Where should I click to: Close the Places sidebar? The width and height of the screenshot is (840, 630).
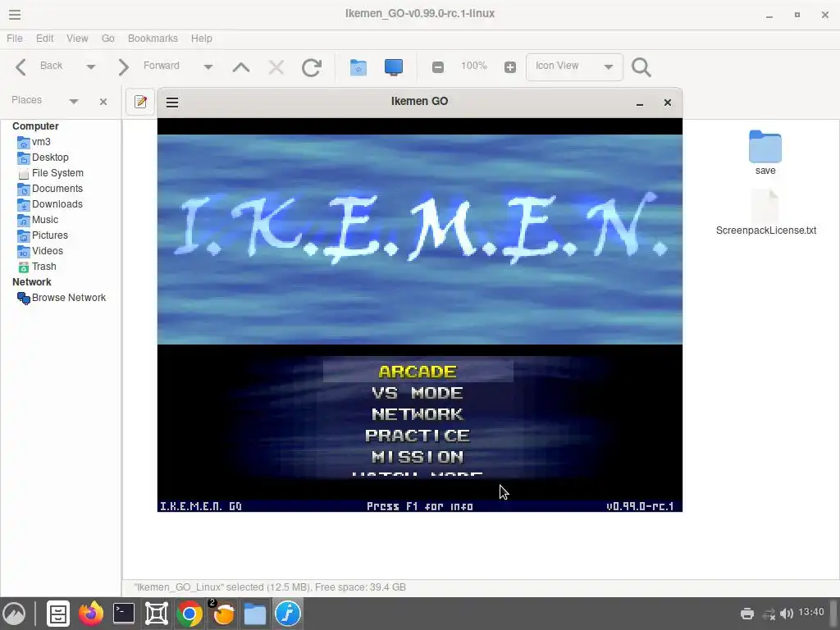(103, 102)
